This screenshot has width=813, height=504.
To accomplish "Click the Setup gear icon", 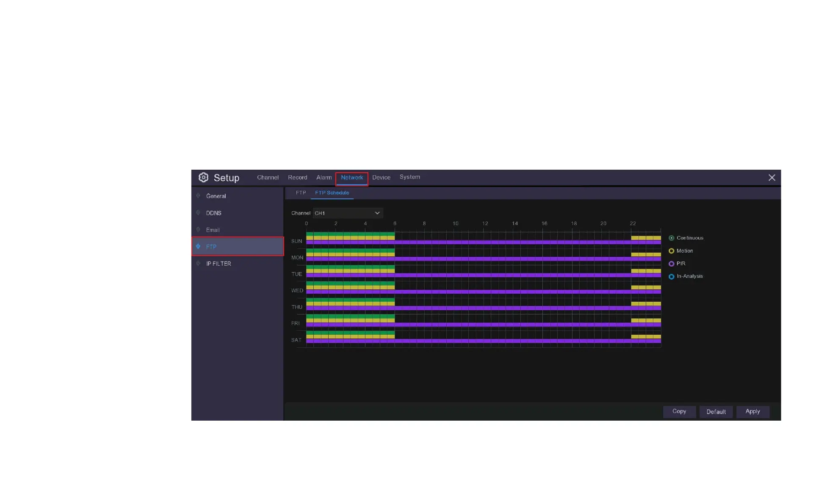I will (203, 177).
